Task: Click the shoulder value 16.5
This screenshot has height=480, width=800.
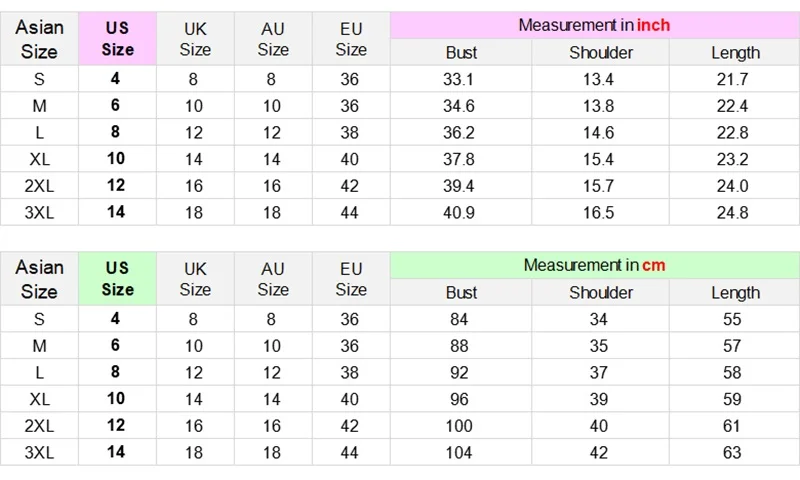Action: (x=601, y=212)
